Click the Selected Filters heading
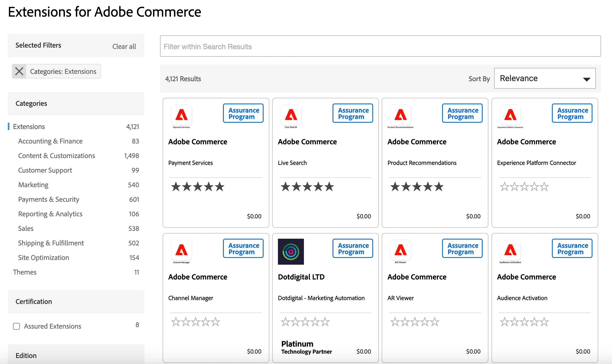The image size is (612, 364). 38,45
